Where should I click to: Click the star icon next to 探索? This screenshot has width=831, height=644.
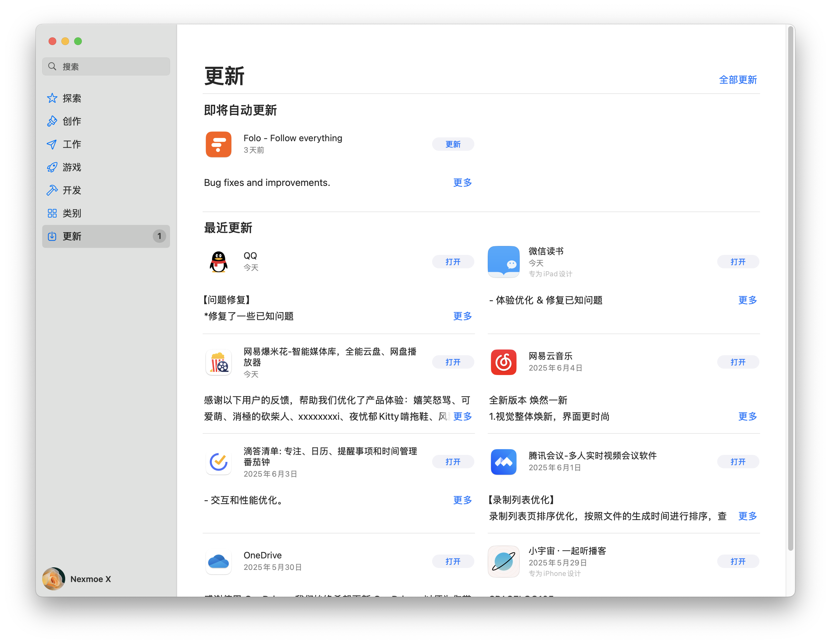point(52,98)
